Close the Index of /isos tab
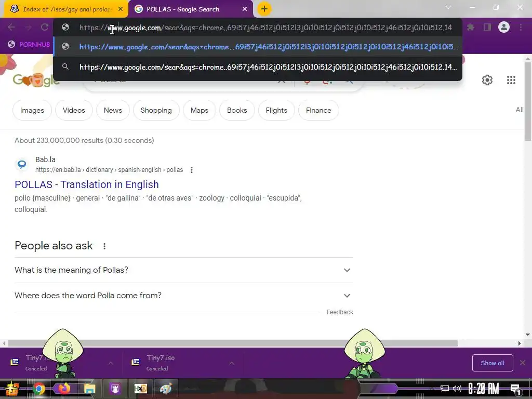This screenshot has height=399, width=532. pos(121,9)
